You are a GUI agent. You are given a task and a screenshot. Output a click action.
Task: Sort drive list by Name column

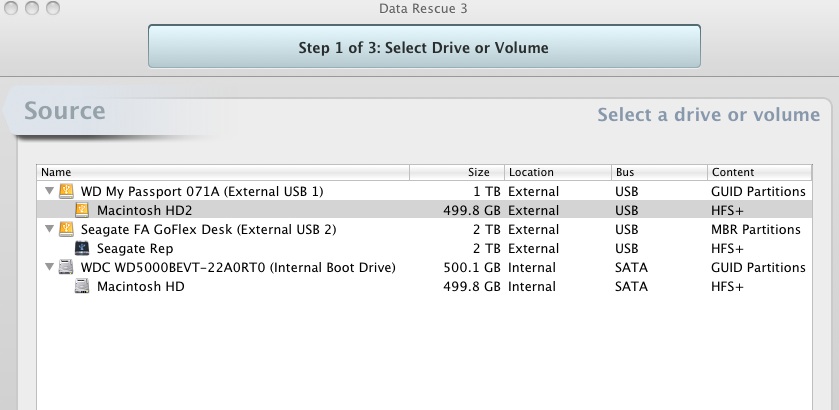(x=223, y=172)
